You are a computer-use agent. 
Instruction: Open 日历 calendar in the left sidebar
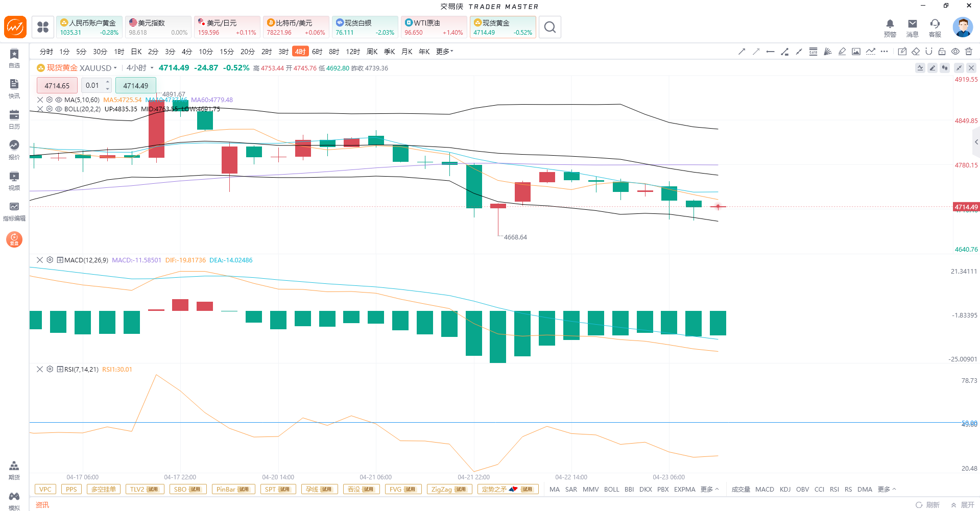coord(14,119)
